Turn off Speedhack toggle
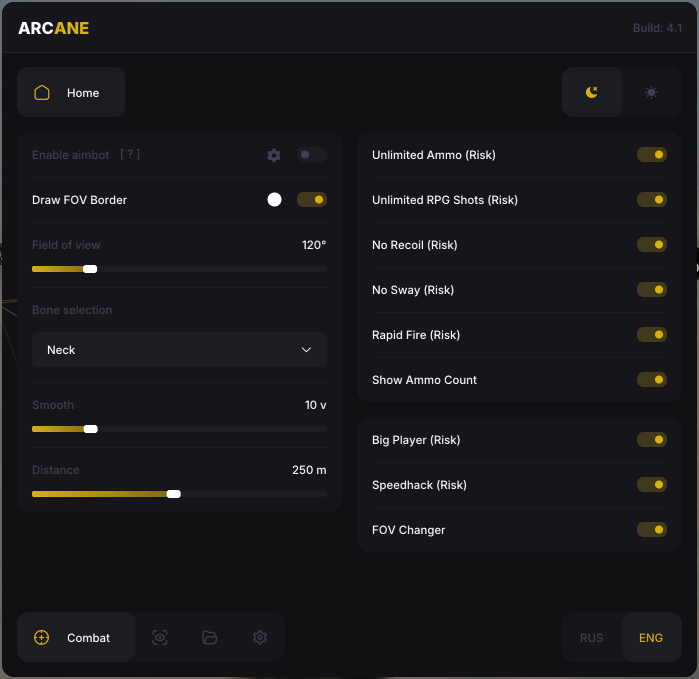This screenshot has width=699, height=679. click(x=652, y=485)
